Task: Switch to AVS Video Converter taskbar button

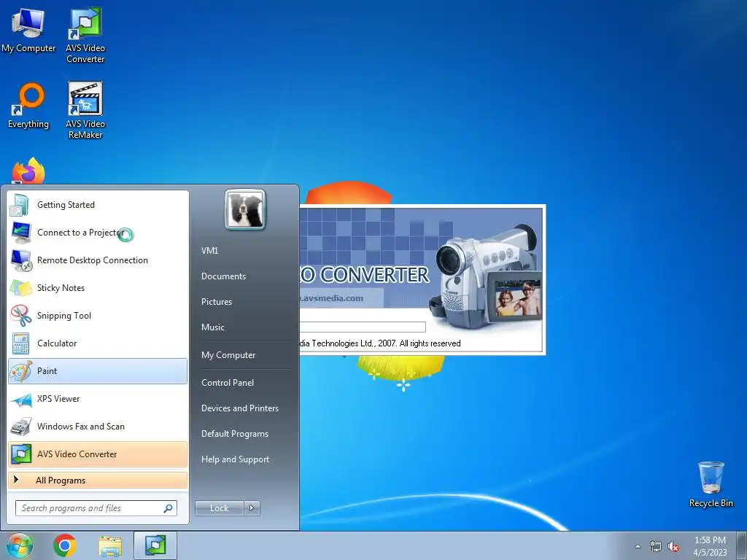Action: click(155, 545)
